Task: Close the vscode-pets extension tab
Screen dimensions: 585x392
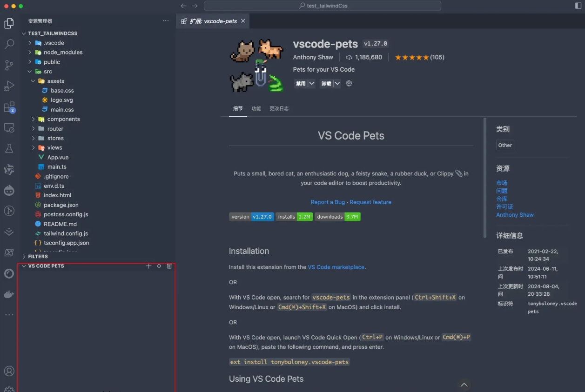Action: pyautogui.click(x=243, y=21)
